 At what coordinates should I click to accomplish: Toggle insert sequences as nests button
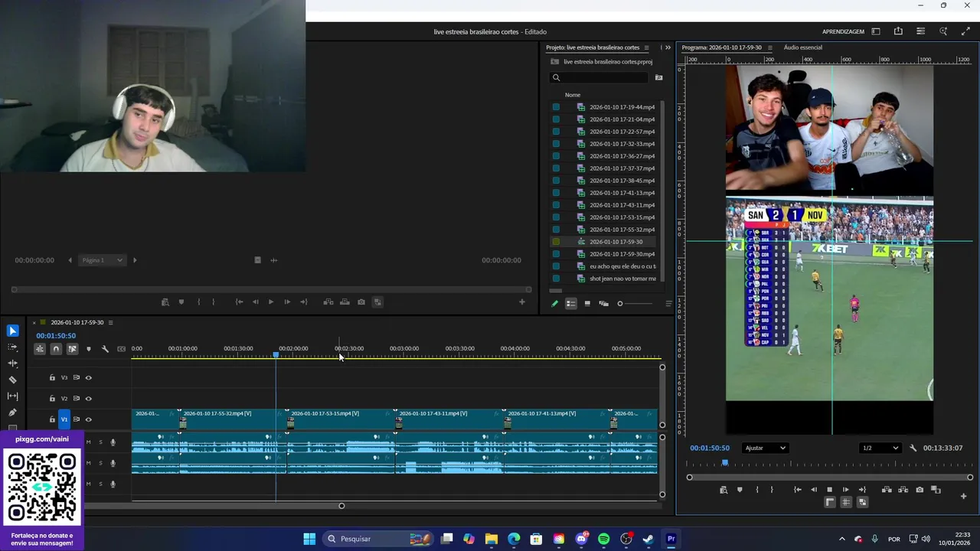coord(40,349)
